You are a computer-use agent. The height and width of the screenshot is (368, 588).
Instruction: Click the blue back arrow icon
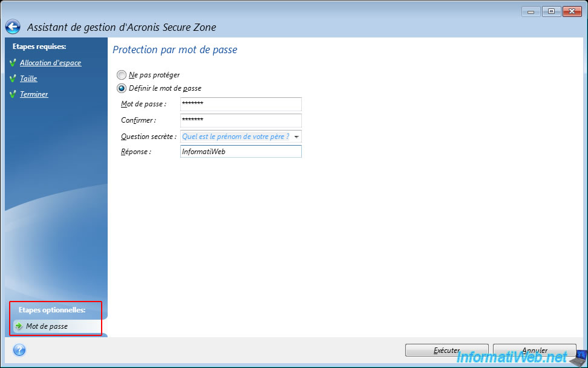pyautogui.click(x=13, y=27)
